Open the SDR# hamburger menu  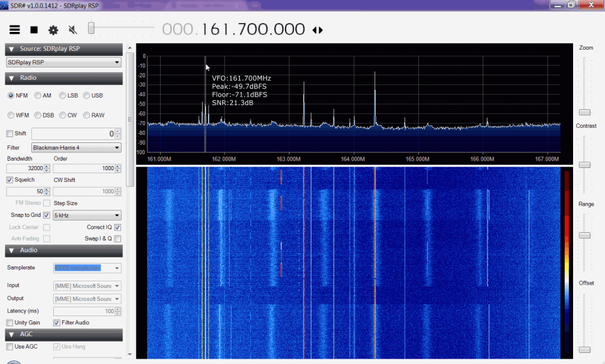point(15,29)
